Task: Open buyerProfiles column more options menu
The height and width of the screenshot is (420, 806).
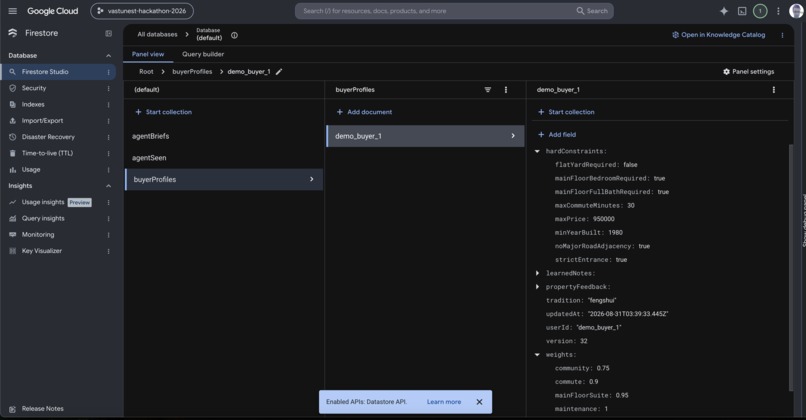Action: click(506, 90)
